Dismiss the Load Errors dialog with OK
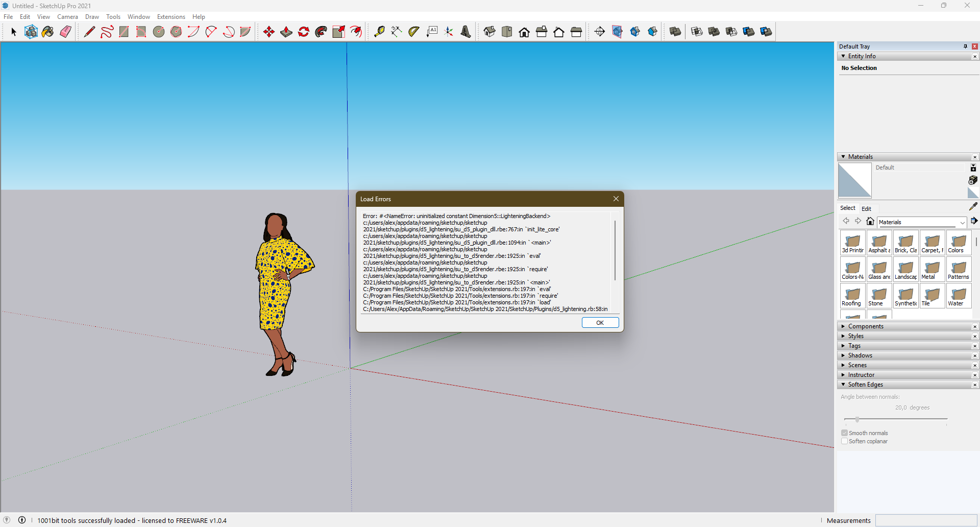The image size is (980, 527). tap(600, 322)
